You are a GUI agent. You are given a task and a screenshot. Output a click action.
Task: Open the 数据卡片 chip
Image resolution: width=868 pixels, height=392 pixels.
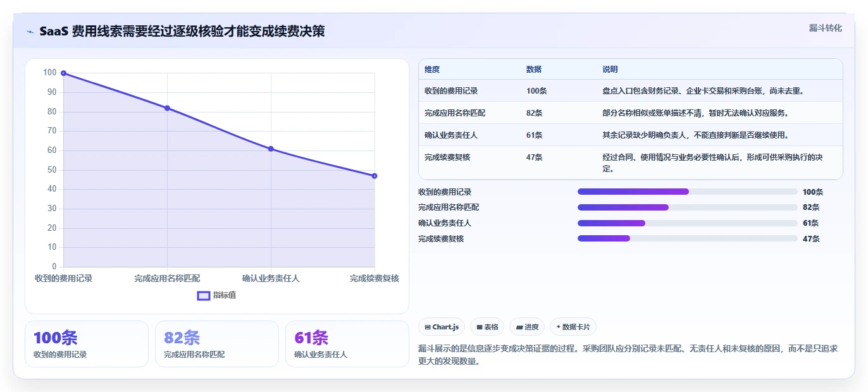click(573, 327)
